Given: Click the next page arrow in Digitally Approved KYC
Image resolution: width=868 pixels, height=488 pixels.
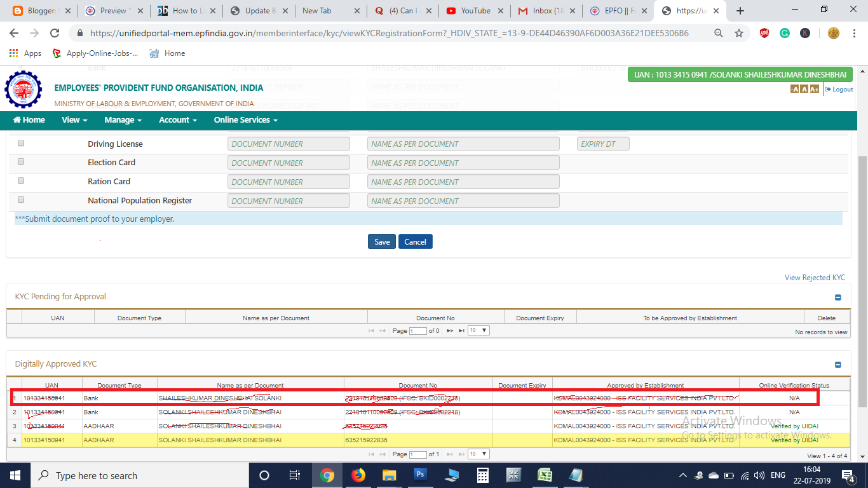Looking at the screenshot, I should tap(450, 454).
